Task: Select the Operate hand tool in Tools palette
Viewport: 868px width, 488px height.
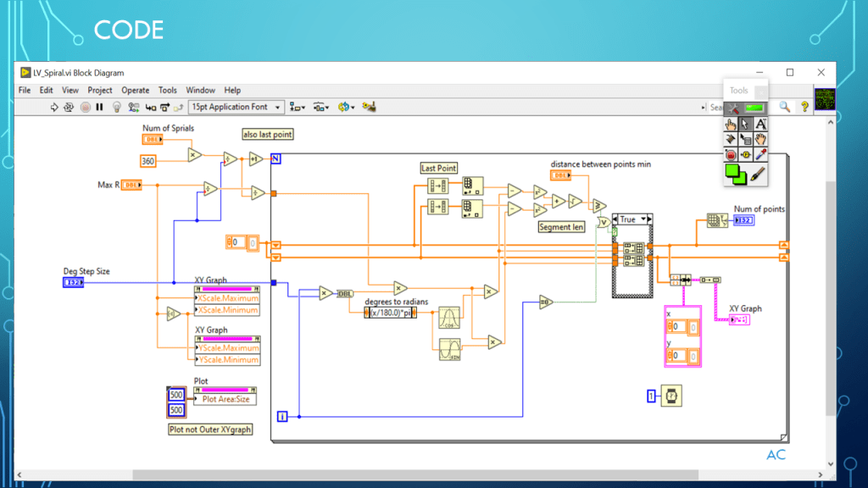Action: (730, 124)
